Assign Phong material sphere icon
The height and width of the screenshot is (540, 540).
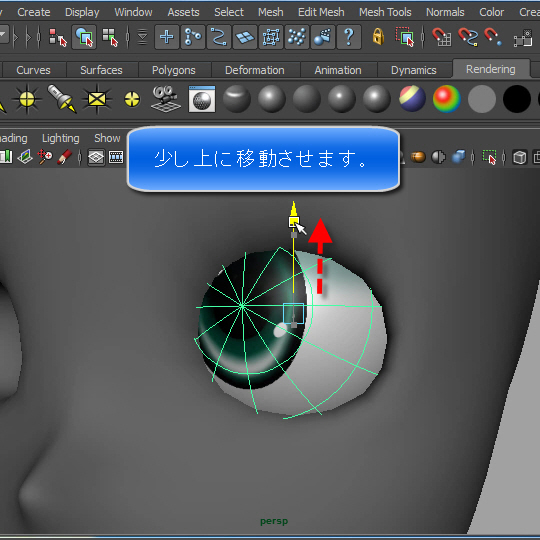tap(342, 99)
